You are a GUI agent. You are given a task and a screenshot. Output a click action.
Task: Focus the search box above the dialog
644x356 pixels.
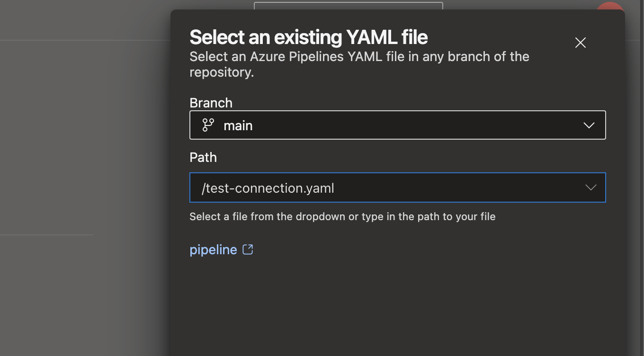point(348,6)
